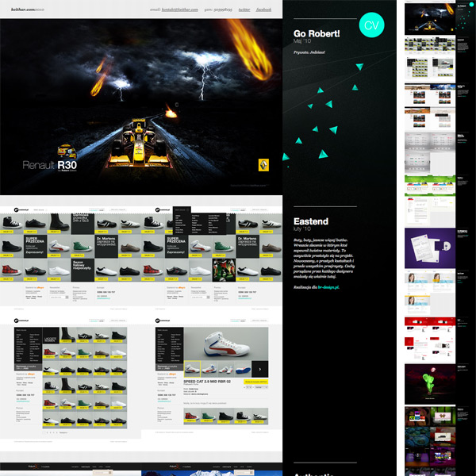Select the Go Robert! project heading
The image size is (476, 476).
(x=317, y=33)
